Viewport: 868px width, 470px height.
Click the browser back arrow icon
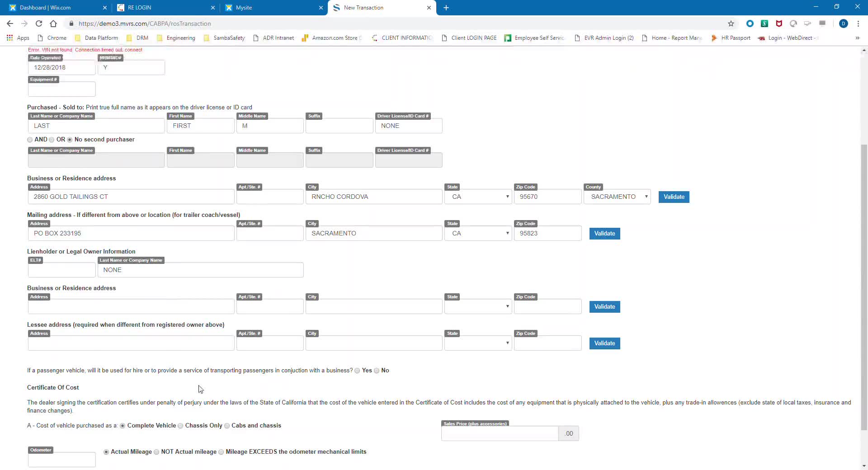pos(10,23)
